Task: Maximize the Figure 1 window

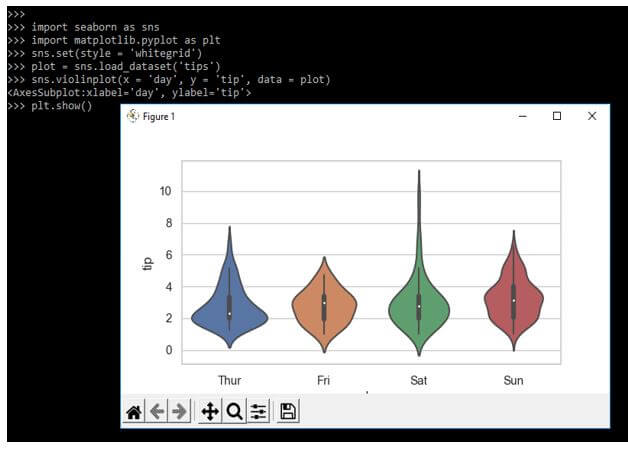Action: [x=557, y=116]
